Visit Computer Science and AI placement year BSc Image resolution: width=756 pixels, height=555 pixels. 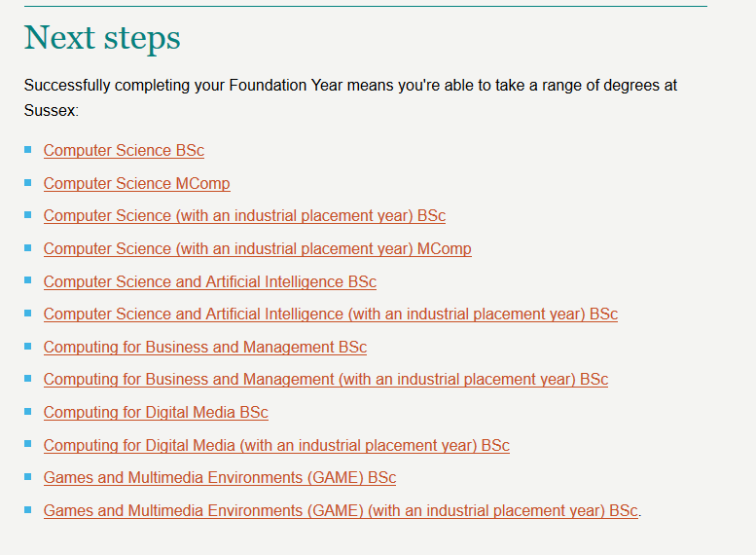pyautogui.click(x=330, y=314)
